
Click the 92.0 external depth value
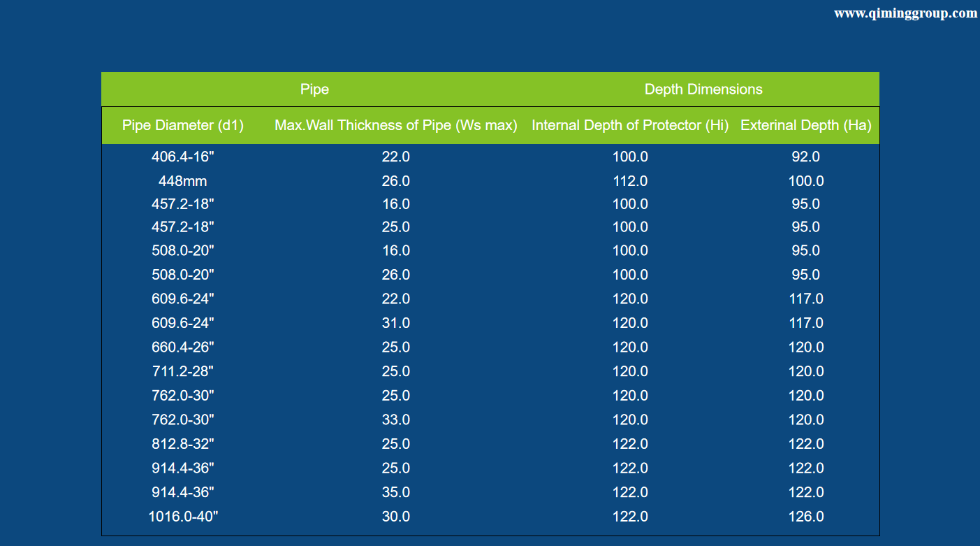coord(805,157)
